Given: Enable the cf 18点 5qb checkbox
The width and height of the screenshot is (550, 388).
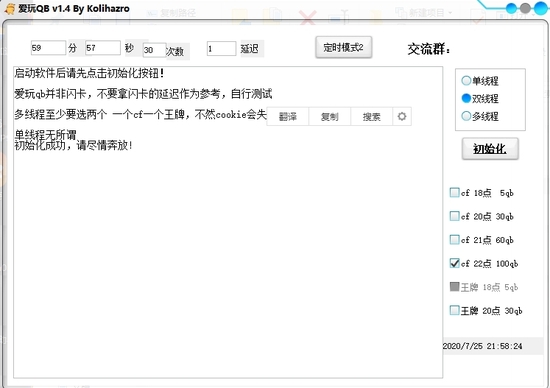Looking at the screenshot, I should click(x=455, y=193).
